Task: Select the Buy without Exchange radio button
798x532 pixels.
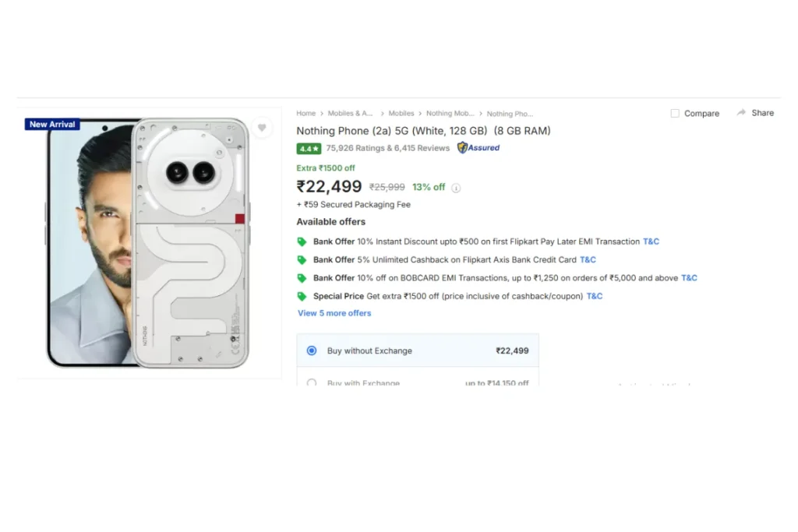Action: coord(312,351)
